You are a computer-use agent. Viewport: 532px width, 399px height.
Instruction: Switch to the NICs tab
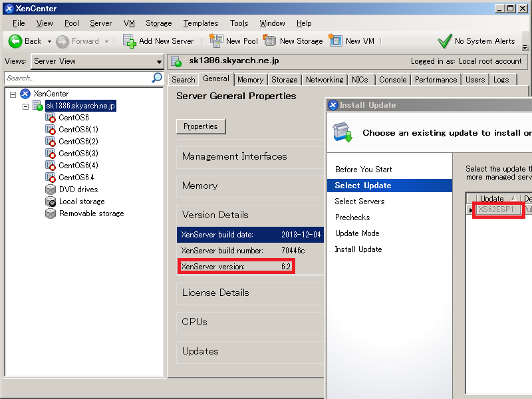coord(360,80)
